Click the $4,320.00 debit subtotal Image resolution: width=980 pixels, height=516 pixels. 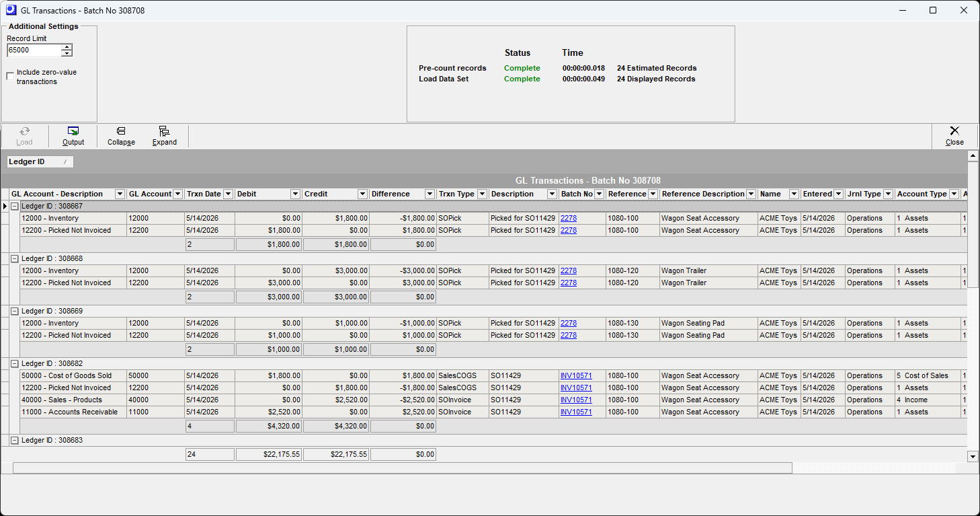(269, 426)
